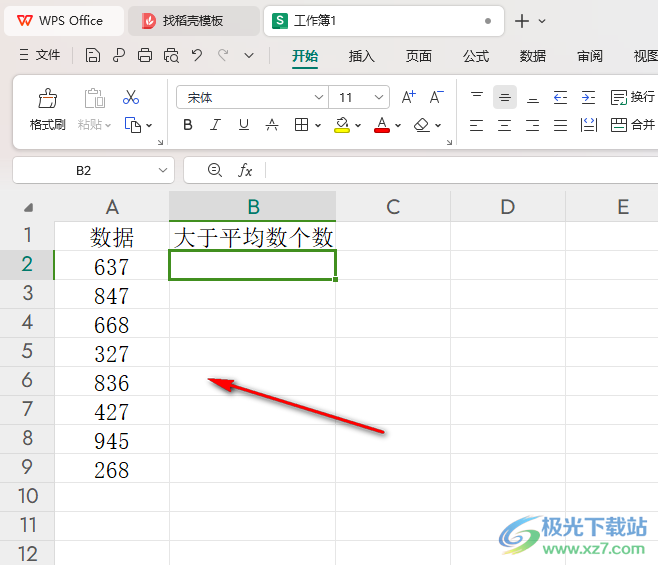The image size is (658, 565).
Task: Switch to 找稻壳模板 tab
Action: pyautogui.click(x=194, y=21)
